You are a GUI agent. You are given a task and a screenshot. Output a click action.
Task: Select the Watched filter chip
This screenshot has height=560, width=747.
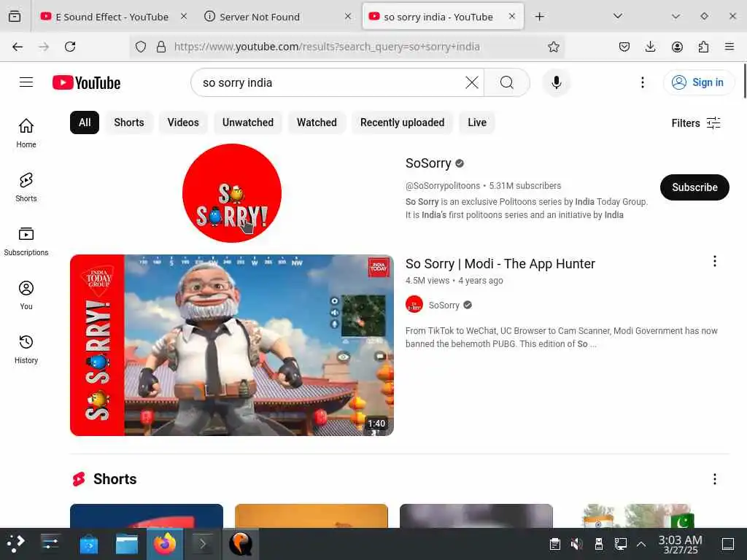(x=317, y=122)
